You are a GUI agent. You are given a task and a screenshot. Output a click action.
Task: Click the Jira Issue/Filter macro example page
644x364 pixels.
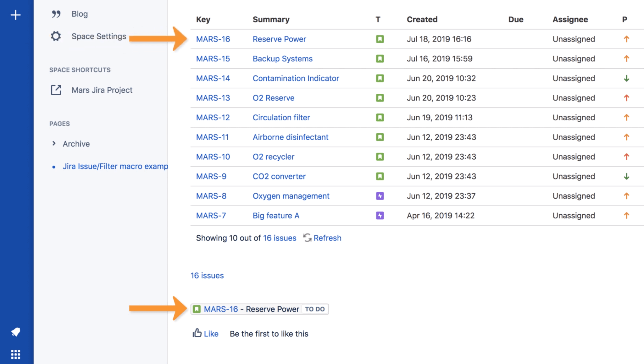pos(115,166)
